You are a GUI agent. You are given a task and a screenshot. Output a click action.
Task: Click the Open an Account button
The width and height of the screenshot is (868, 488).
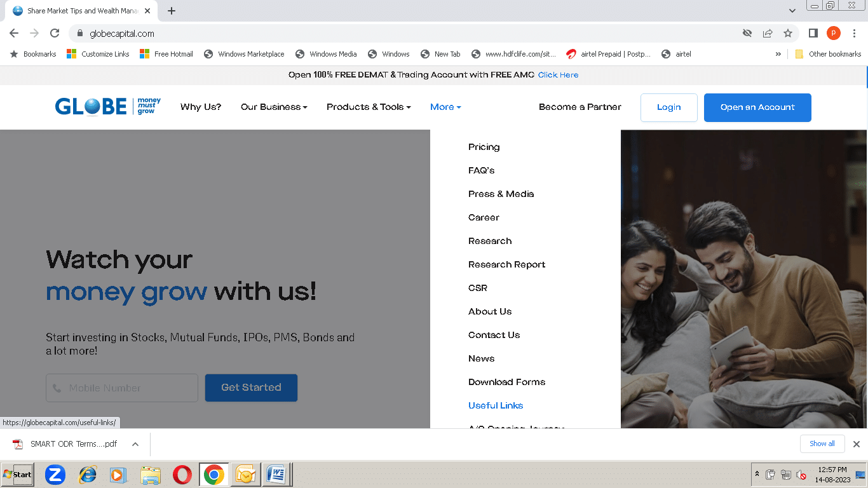tap(757, 107)
